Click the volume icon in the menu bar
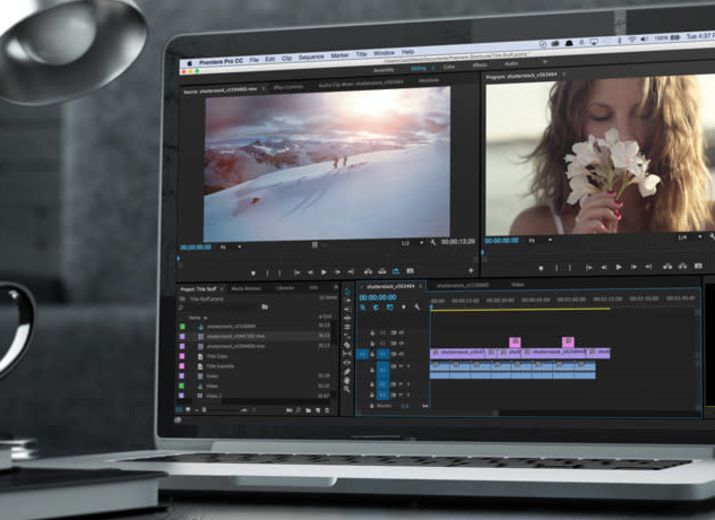The image size is (715, 520). pos(644,40)
